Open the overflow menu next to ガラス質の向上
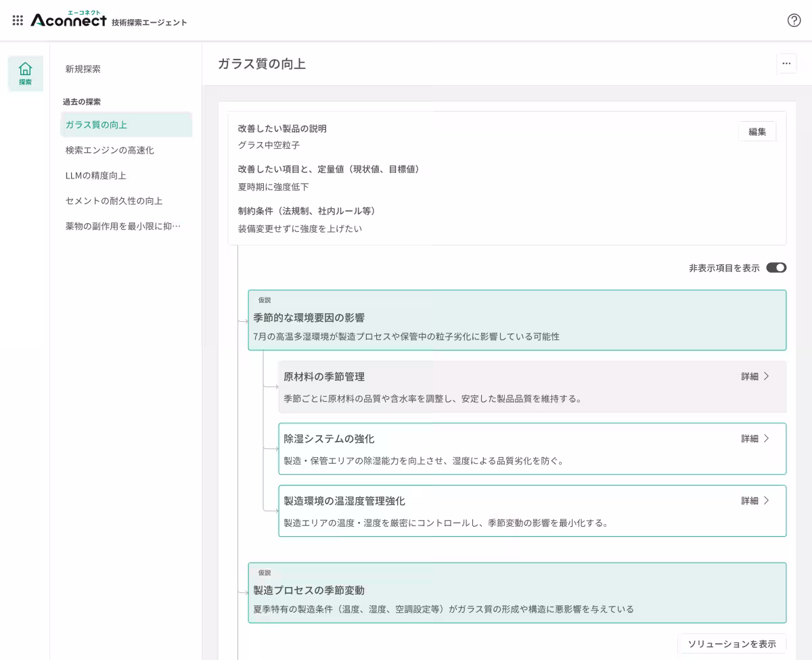This screenshot has width=812, height=660. [786, 64]
